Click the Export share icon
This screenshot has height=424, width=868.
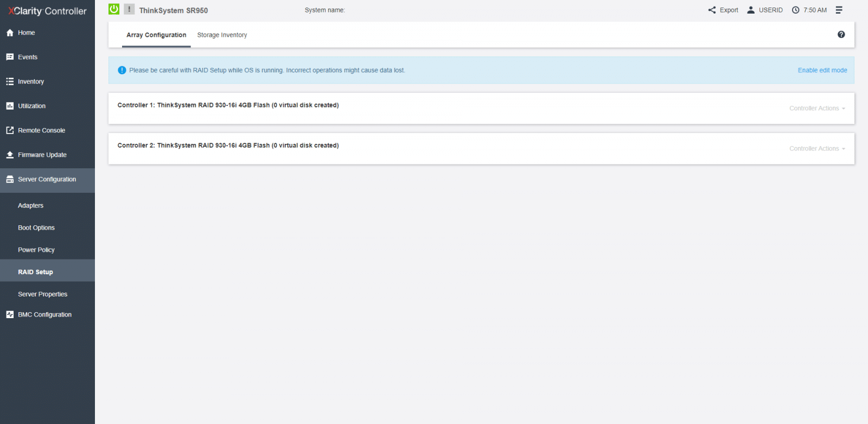pyautogui.click(x=712, y=10)
